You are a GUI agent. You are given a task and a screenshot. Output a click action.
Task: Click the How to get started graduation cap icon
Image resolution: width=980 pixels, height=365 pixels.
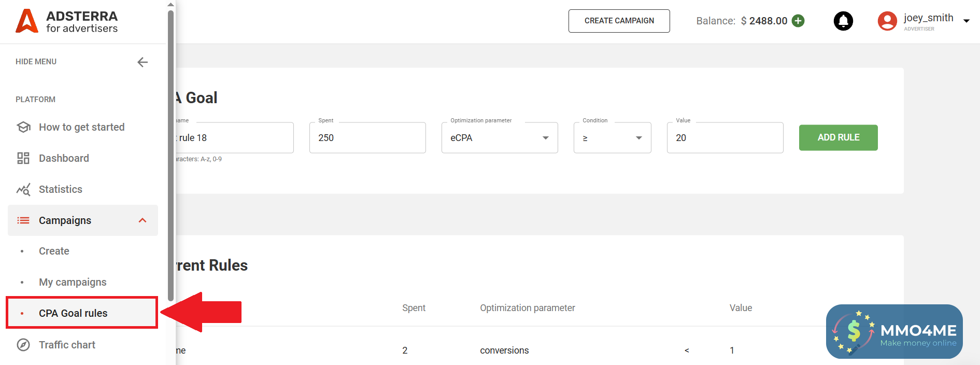coord(23,127)
